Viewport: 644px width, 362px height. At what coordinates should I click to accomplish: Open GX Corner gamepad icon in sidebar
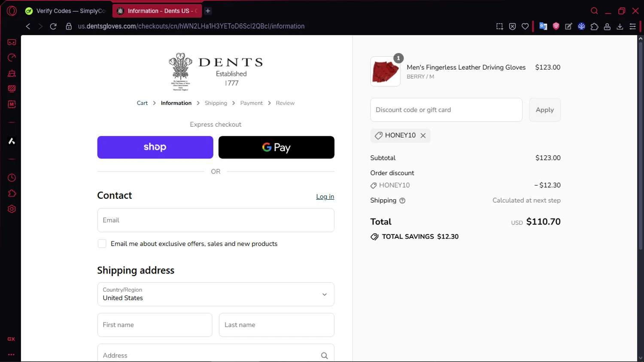12,42
